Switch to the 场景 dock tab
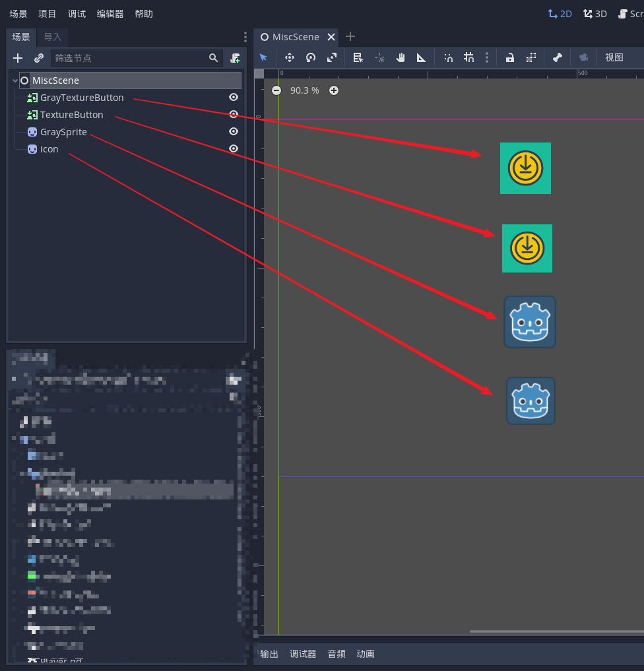644x671 pixels. 21,37
